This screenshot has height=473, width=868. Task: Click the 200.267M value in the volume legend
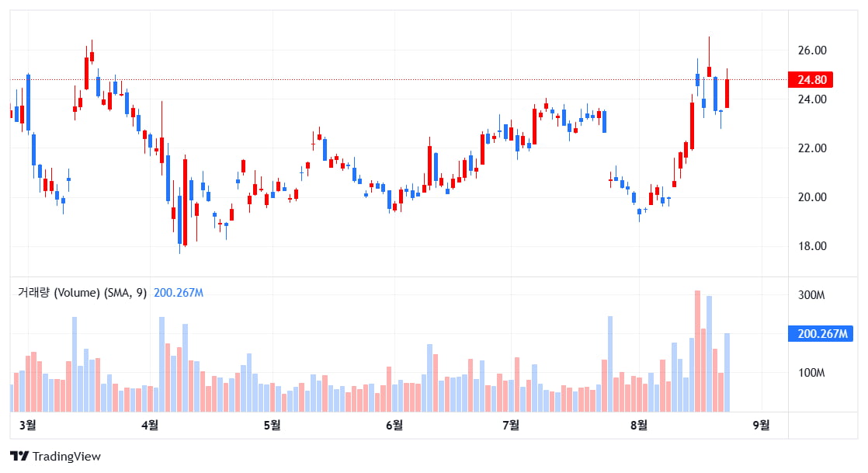[179, 293]
